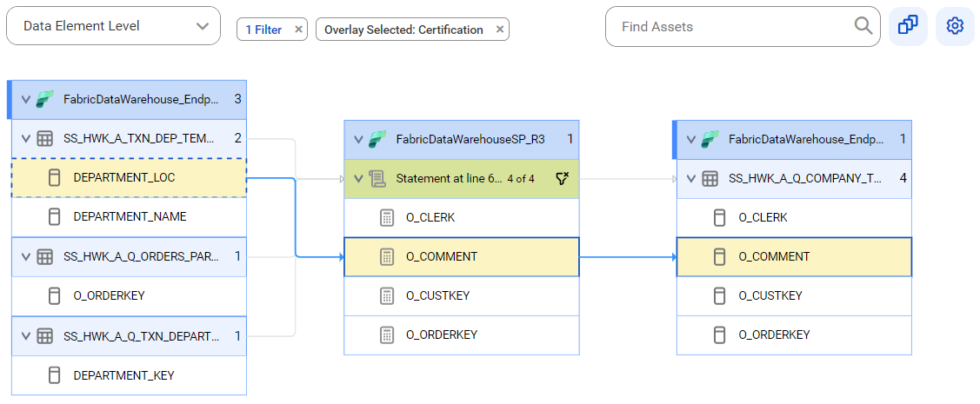Remove the Certification overlay chip

[499, 30]
